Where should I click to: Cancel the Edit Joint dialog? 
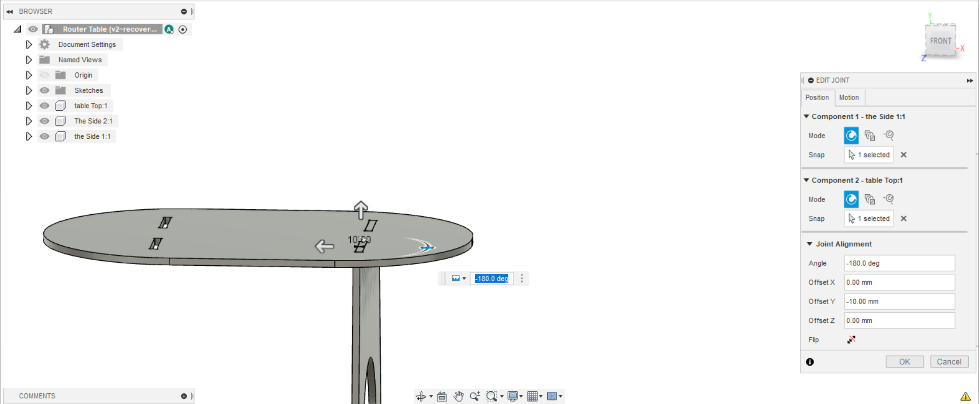pyautogui.click(x=949, y=362)
